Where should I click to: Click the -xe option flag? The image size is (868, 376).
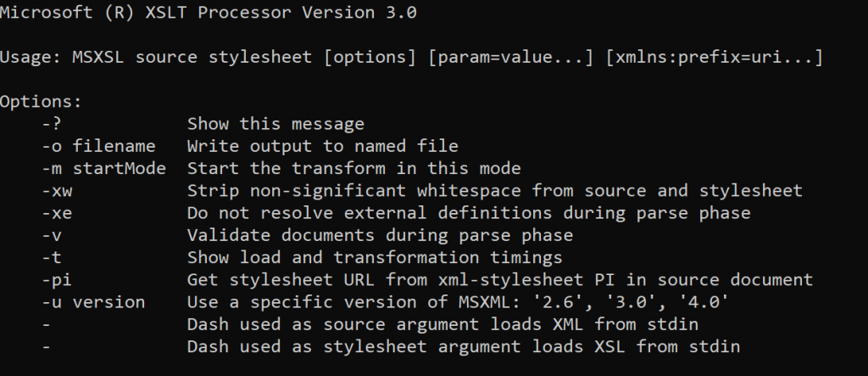pos(54,212)
